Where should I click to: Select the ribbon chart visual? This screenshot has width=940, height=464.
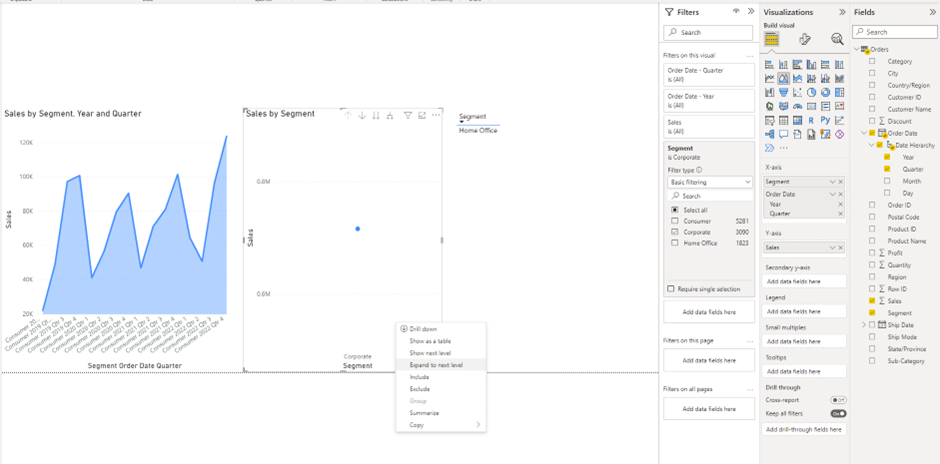pos(839,78)
